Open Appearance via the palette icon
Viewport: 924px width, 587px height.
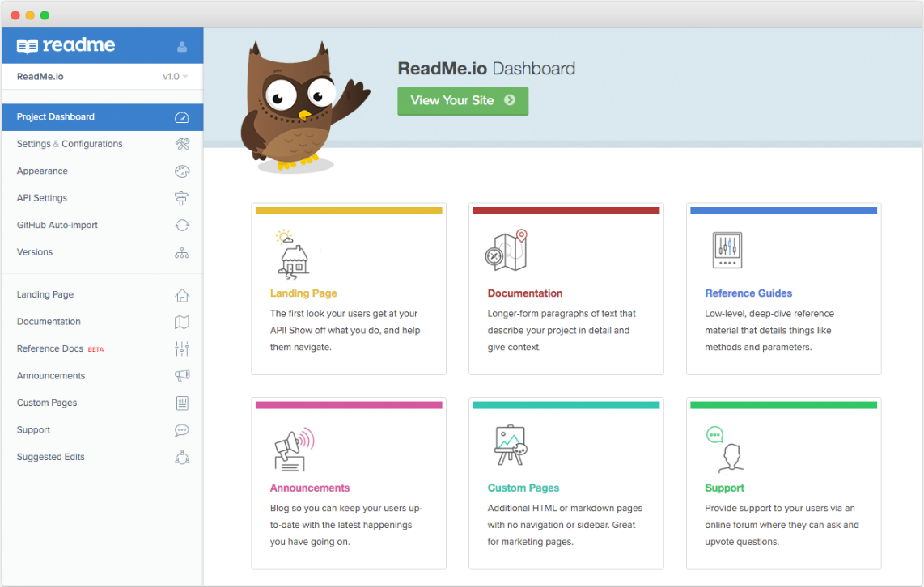(181, 171)
